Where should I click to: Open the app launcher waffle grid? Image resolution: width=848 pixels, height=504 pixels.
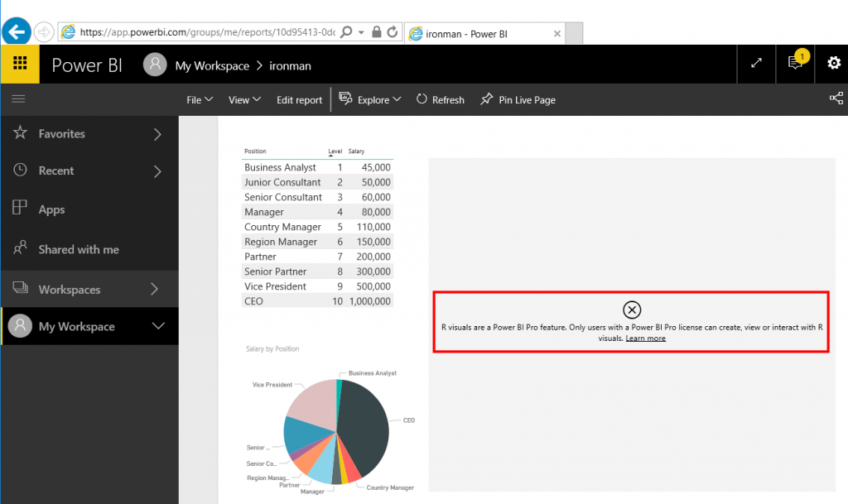tap(20, 64)
